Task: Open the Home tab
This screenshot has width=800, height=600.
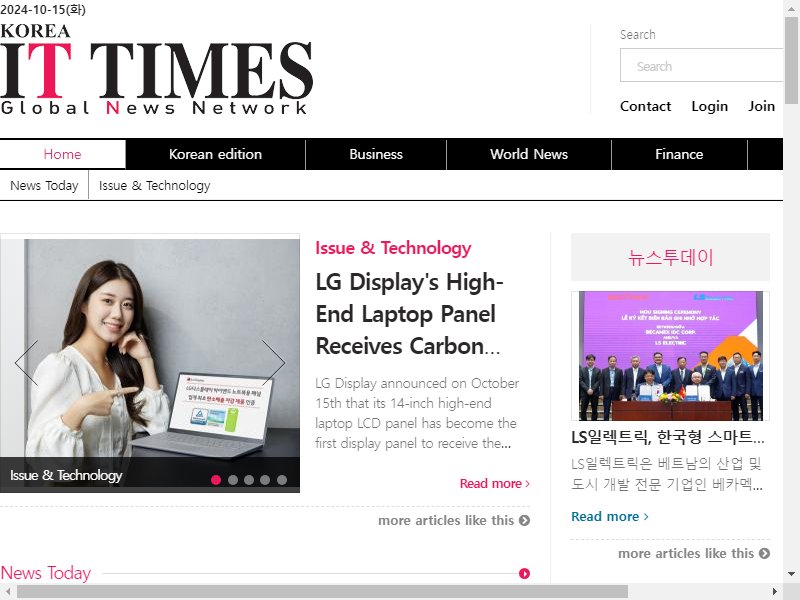Action: point(62,154)
